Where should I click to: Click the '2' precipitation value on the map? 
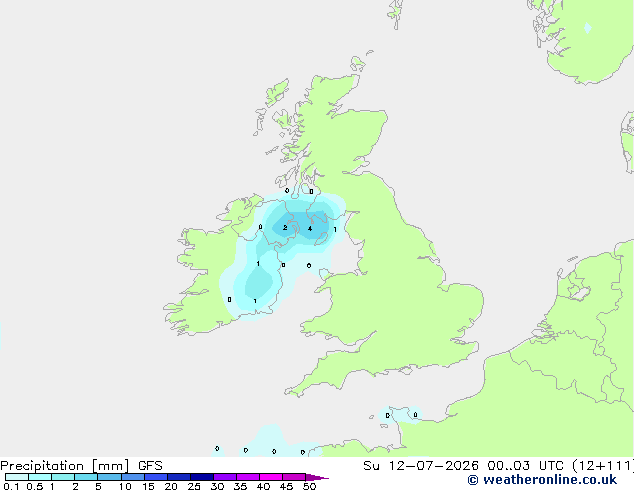pos(285,228)
